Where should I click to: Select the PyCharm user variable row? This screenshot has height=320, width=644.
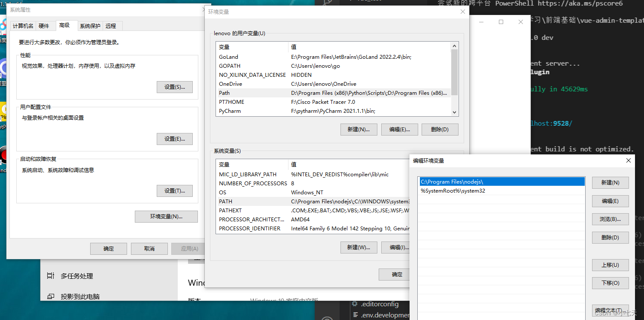334,111
